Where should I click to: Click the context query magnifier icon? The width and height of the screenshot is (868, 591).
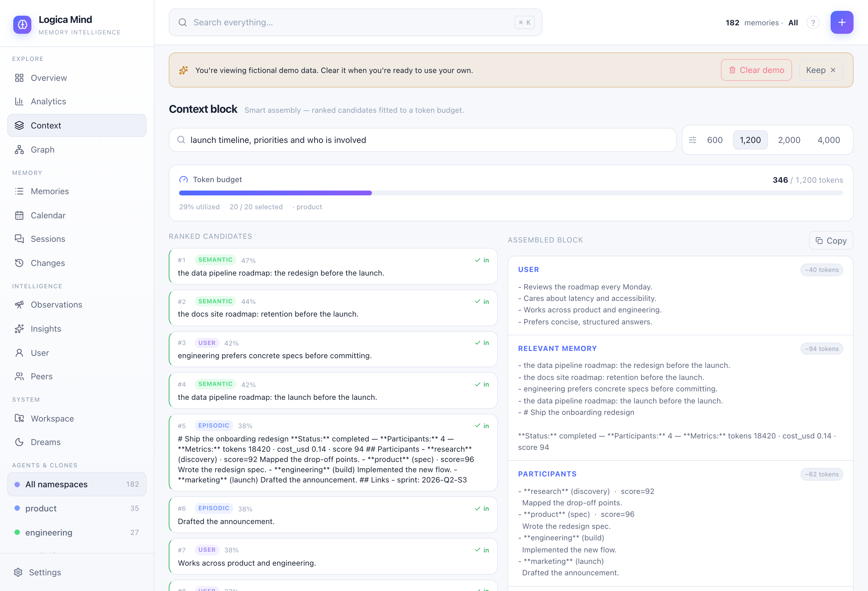(x=181, y=140)
